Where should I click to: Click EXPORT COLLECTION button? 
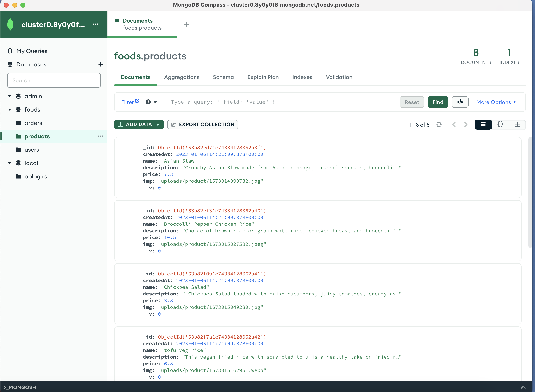tap(203, 125)
